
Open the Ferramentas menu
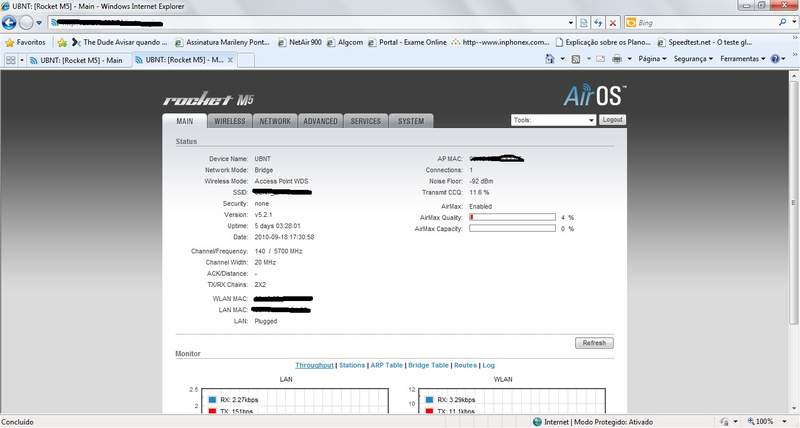743,59
